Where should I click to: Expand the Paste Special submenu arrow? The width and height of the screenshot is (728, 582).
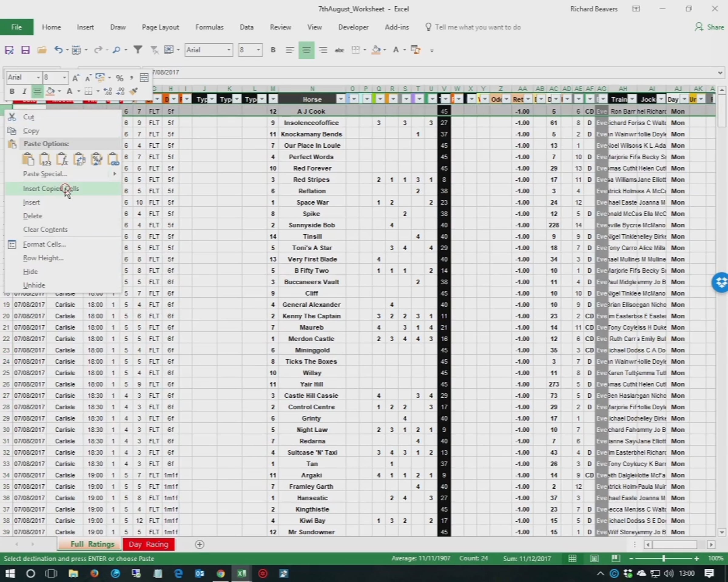tap(114, 174)
